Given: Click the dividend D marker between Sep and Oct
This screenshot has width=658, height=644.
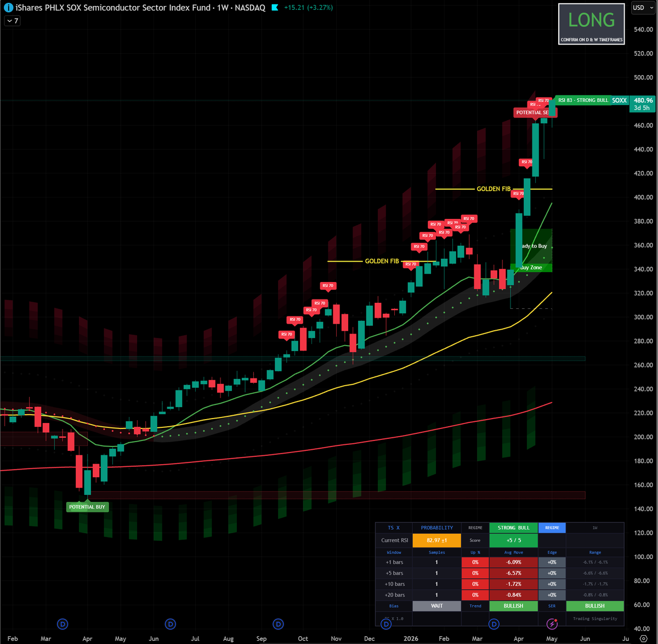Looking at the screenshot, I should point(278,624).
